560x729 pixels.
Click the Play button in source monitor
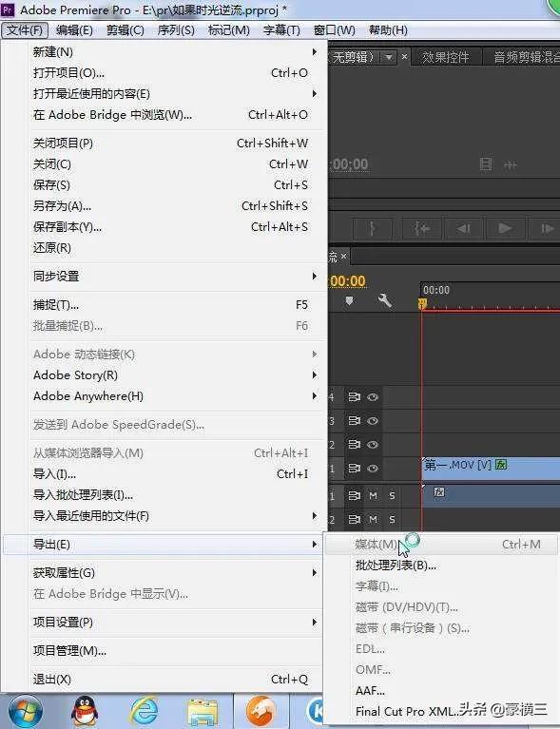coord(505,229)
